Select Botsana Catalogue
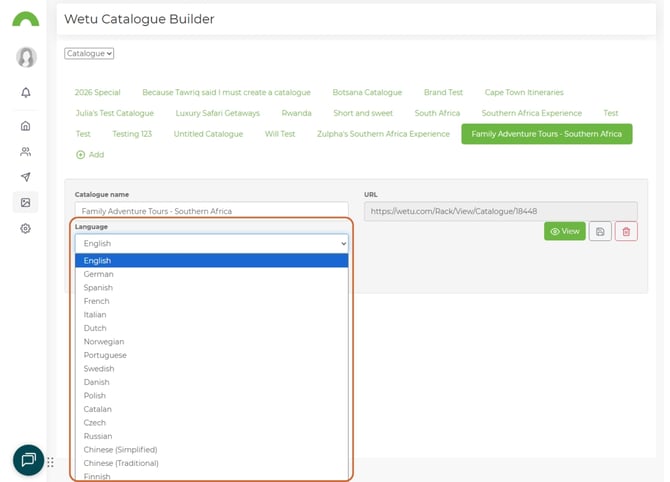Screen dimensions: 670x482 pyautogui.click(x=367, y=92)
